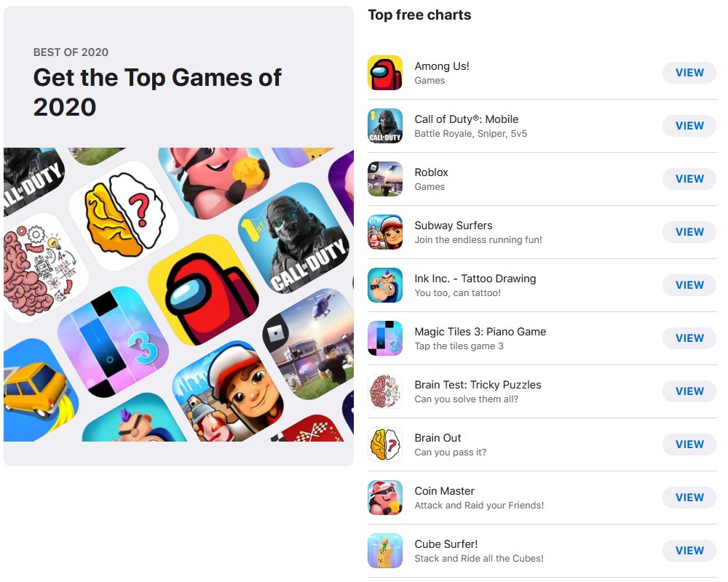The image size is (728, 582).
Task: Tap VIEW next to Subway Surfers
Action: (x=689, y=232)
